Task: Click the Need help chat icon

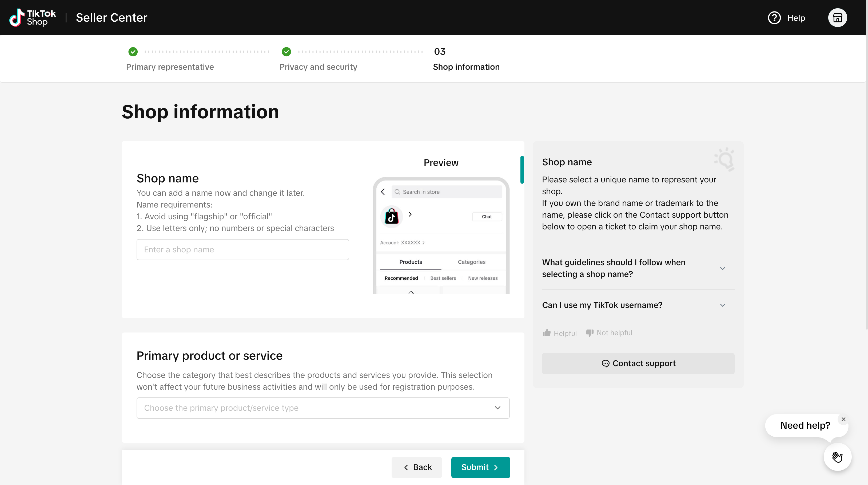Action: point(838,456)
